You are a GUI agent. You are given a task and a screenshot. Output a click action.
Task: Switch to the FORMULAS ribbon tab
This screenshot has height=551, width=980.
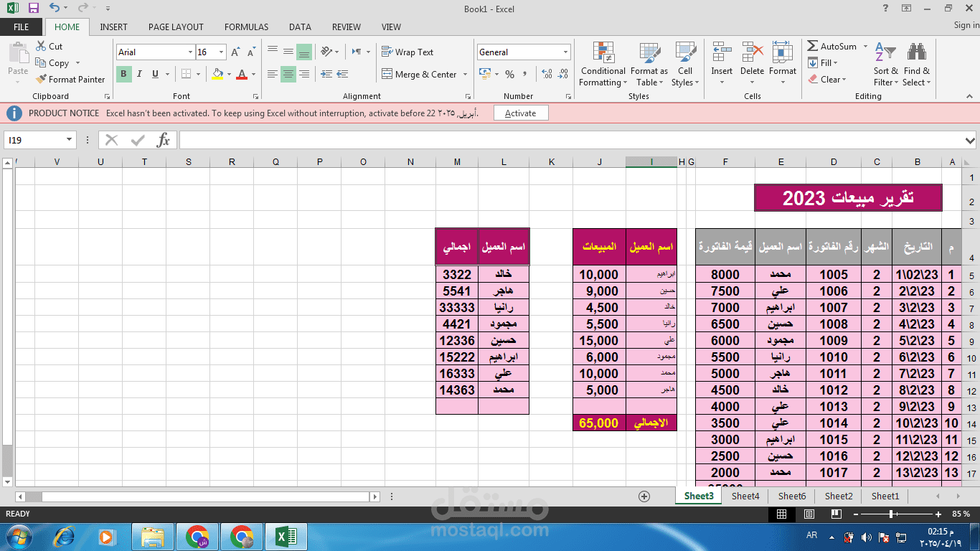[246, 27]
